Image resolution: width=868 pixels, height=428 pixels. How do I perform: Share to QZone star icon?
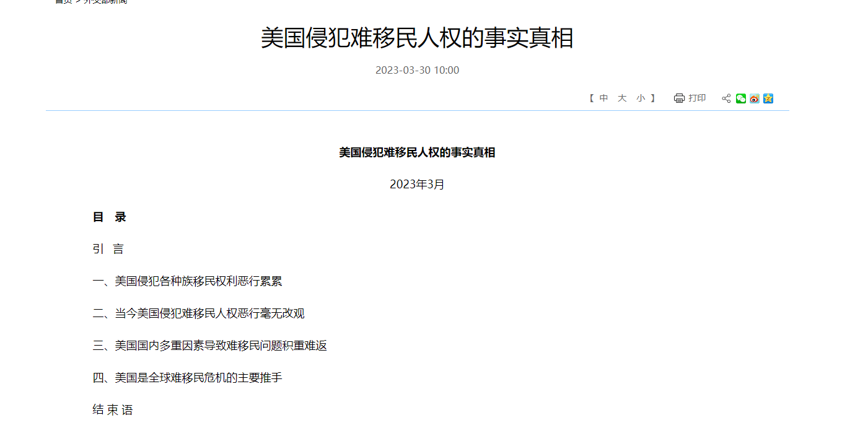pyautogui.click(x=768, y=98)
